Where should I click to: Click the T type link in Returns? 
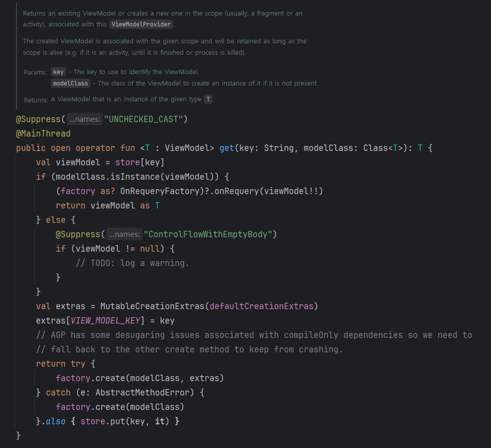tap(208, 99)
